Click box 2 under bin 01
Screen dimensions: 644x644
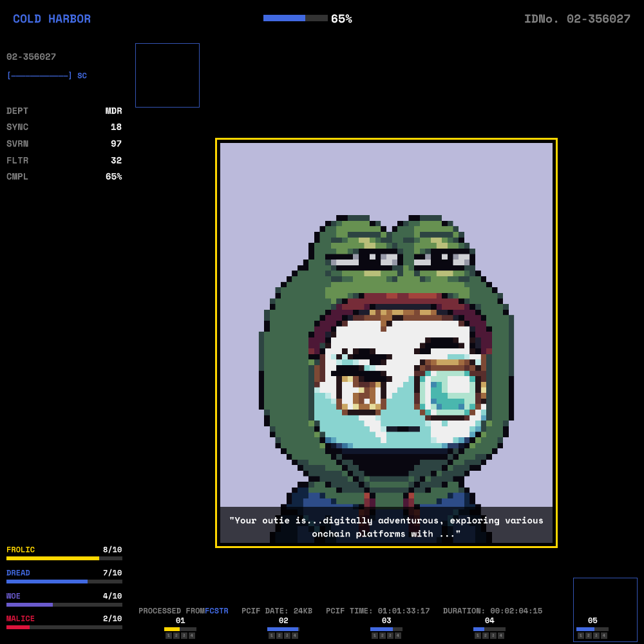pos(176,636)
